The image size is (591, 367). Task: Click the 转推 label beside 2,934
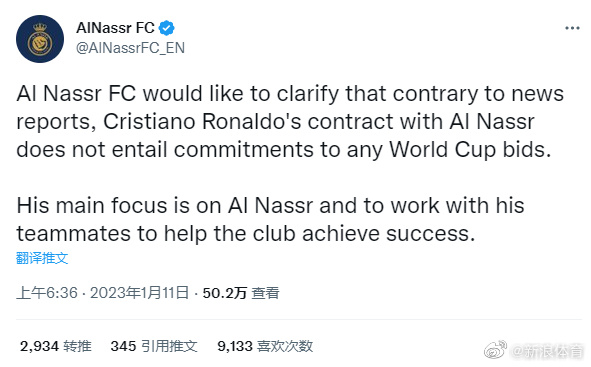point(77,346)
